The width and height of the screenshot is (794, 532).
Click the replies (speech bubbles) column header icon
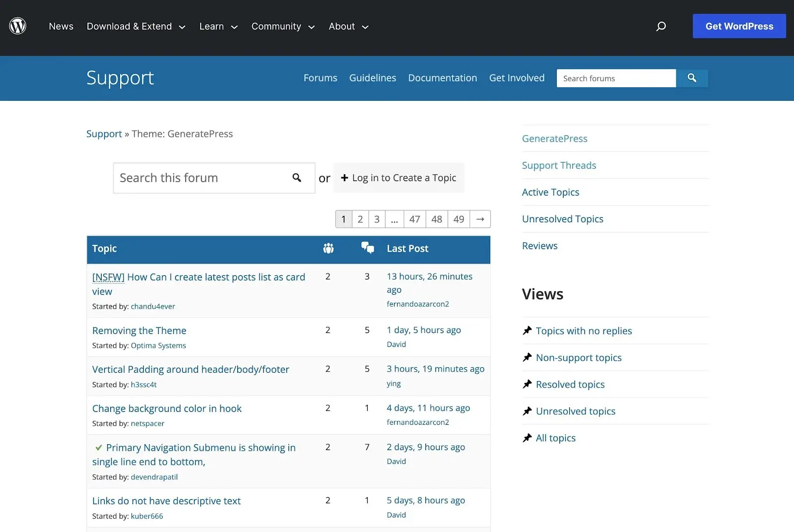click(x=367, y=248)
